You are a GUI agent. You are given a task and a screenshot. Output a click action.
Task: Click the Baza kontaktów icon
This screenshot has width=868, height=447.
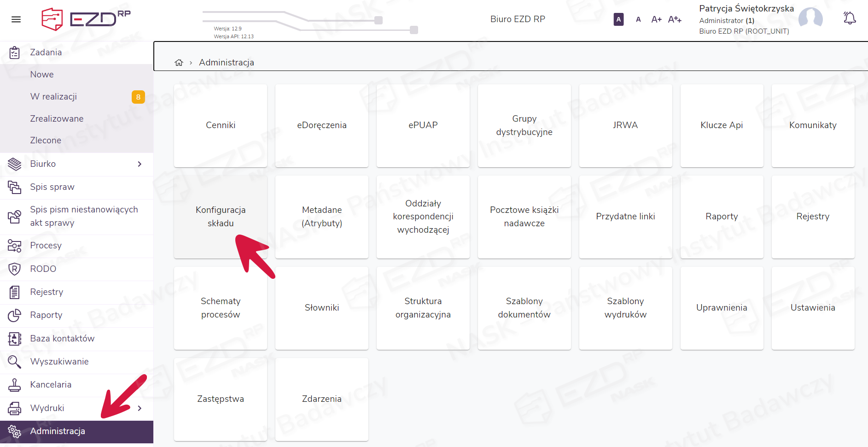pyautogui.click(x=15, y=339)
